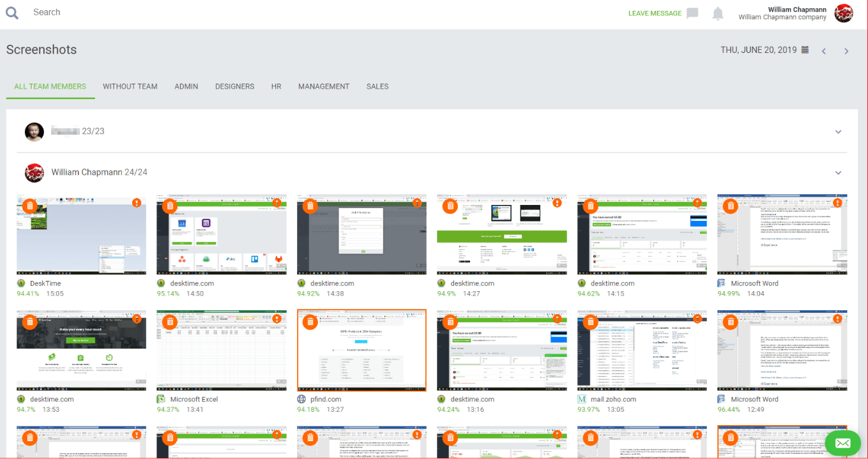
Task: Click alert badge on the 14:15 screenshot
Action: [x=697, y=202]
